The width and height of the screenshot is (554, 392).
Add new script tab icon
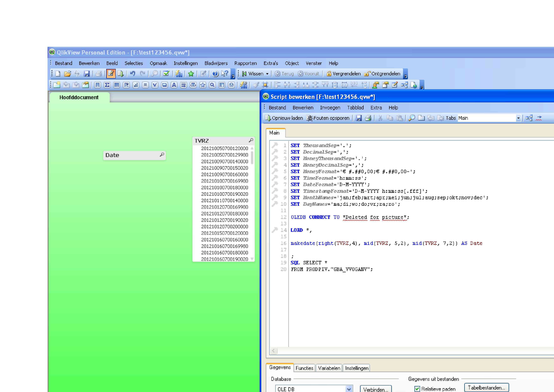coord(421,118)
